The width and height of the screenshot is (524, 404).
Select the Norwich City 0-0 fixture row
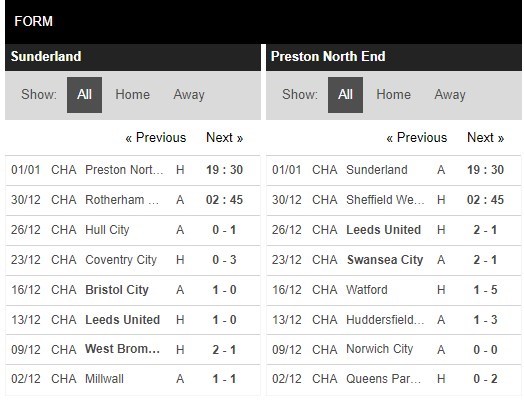pos(394,350)
